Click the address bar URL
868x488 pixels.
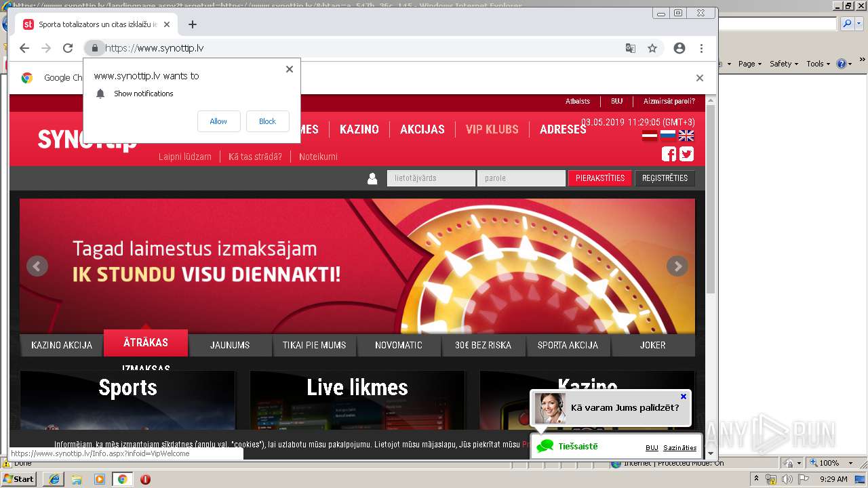[x=155, y=48]
